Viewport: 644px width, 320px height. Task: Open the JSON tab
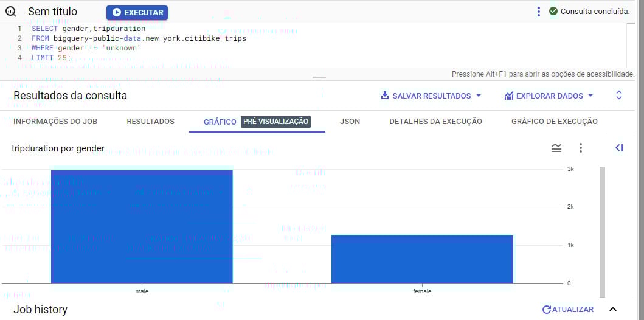tap(350, 122)
